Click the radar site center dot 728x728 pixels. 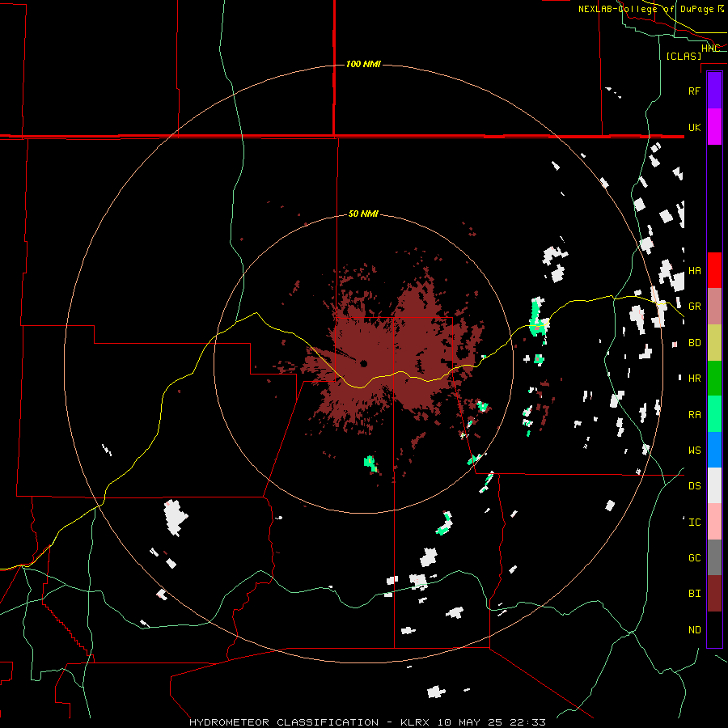363,363
